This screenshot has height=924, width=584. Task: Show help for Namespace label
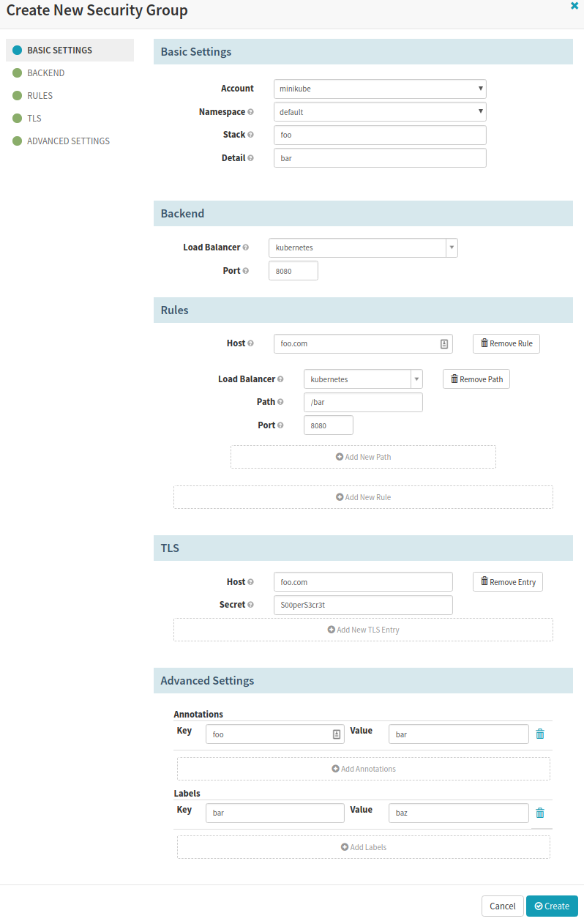[251, 112]
